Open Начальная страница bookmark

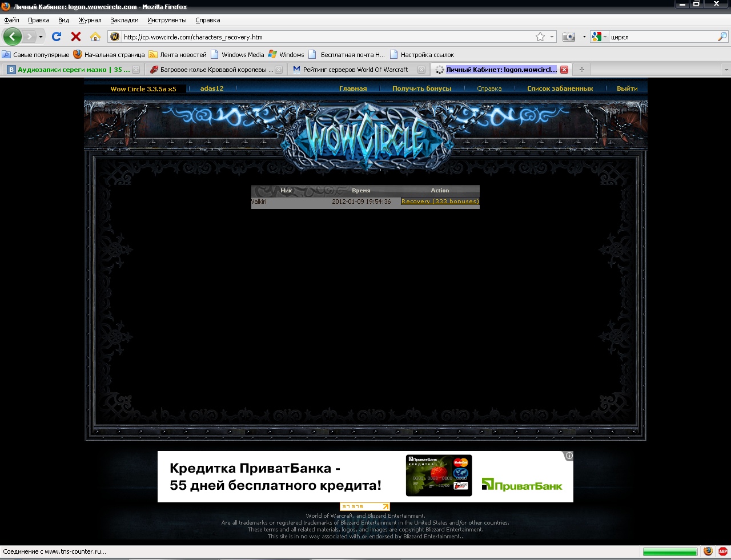coord(109,55)
